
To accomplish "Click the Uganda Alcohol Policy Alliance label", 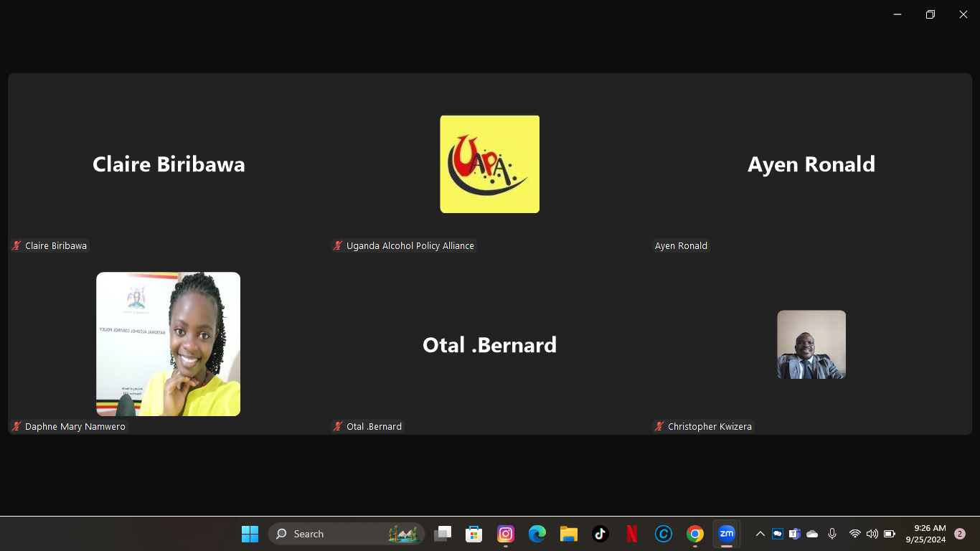I will [x=410, y=245].
